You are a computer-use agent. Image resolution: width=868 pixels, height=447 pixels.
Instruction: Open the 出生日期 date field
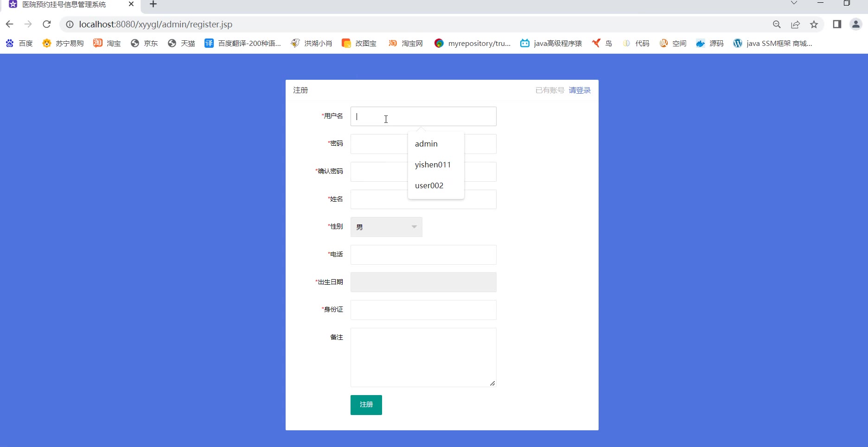[x=423, y=282]
